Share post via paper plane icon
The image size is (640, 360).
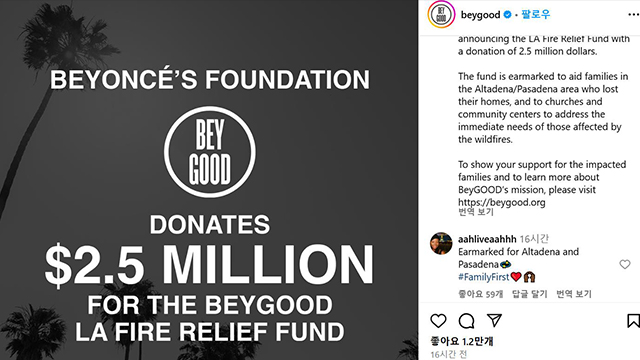tap(494, 320)
